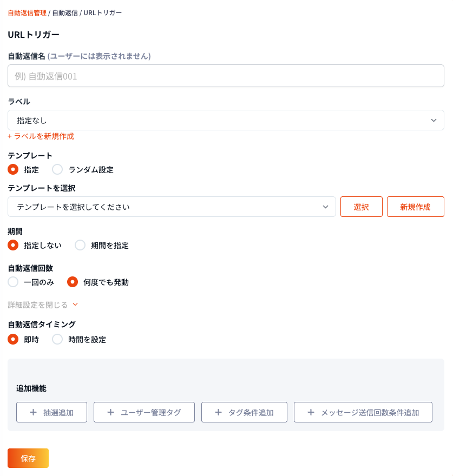Click the 抽選追加 plus button

(x=51, y=412)
